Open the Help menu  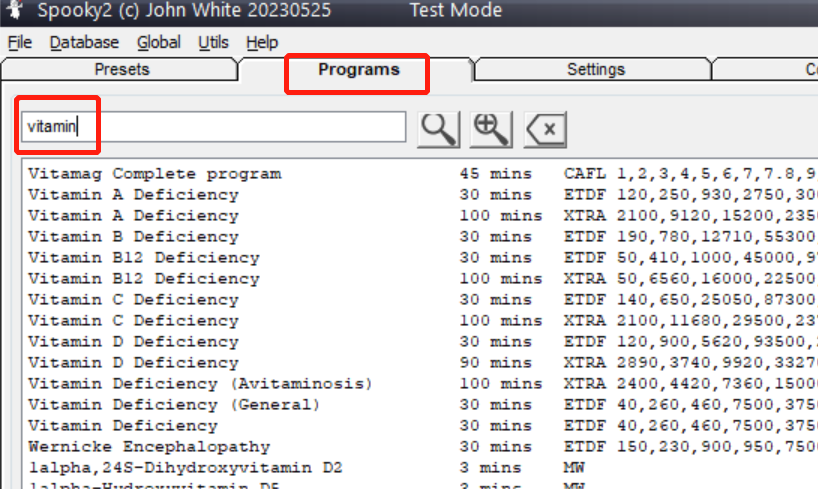(262, 42)
